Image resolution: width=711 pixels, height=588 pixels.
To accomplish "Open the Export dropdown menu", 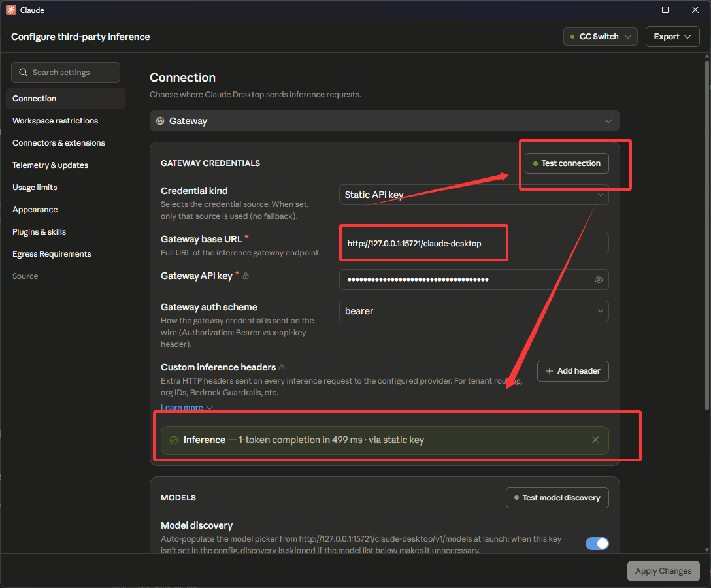I will (672, 37).
